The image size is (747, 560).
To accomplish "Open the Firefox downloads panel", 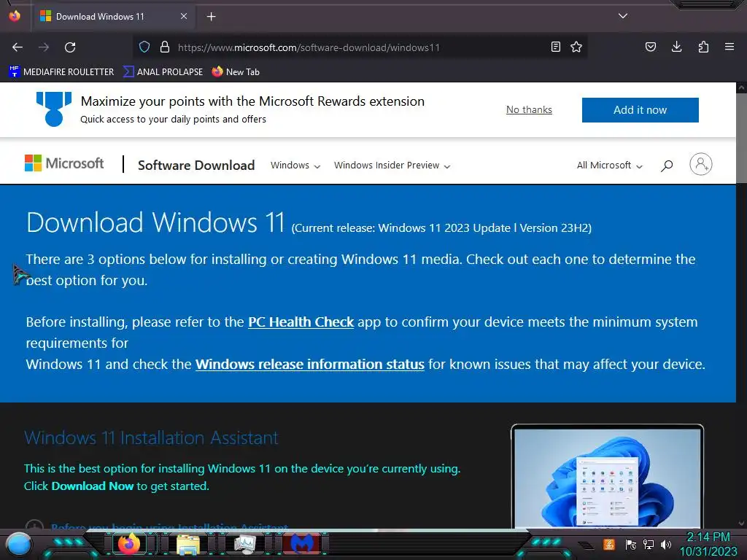I will point(676,47).
